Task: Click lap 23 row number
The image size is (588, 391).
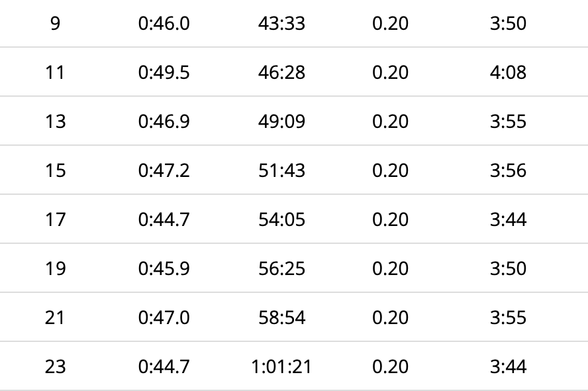Action: 55,366
